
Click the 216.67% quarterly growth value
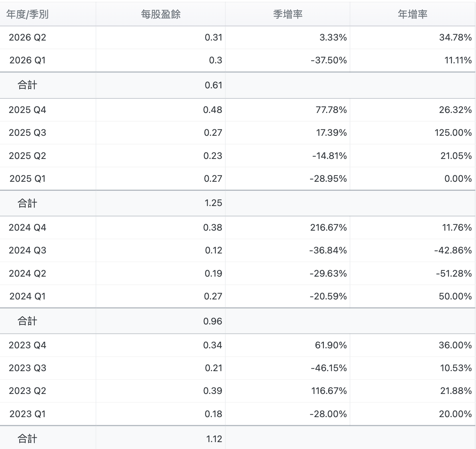329,227
